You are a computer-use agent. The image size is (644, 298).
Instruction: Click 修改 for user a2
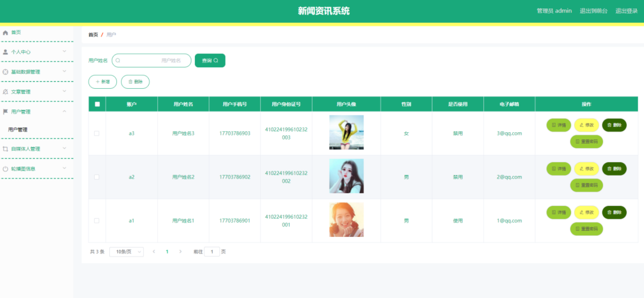586,169
